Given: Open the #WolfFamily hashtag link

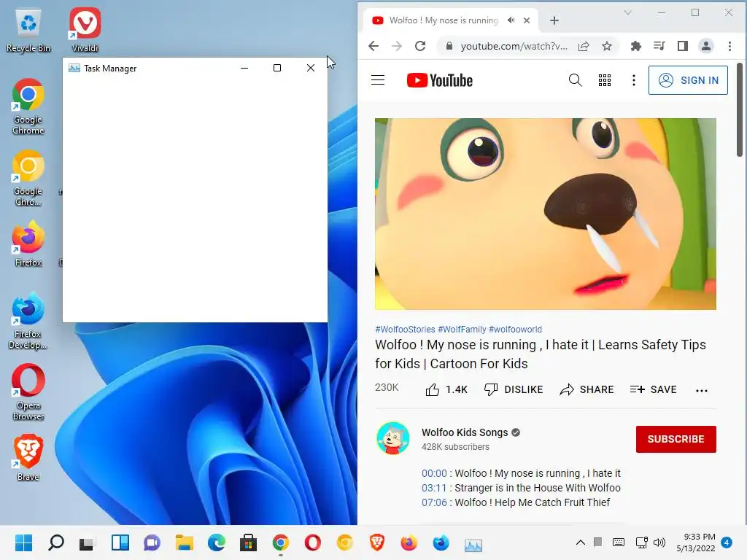Looking at the screenshot, I should (x=462, y=329).
